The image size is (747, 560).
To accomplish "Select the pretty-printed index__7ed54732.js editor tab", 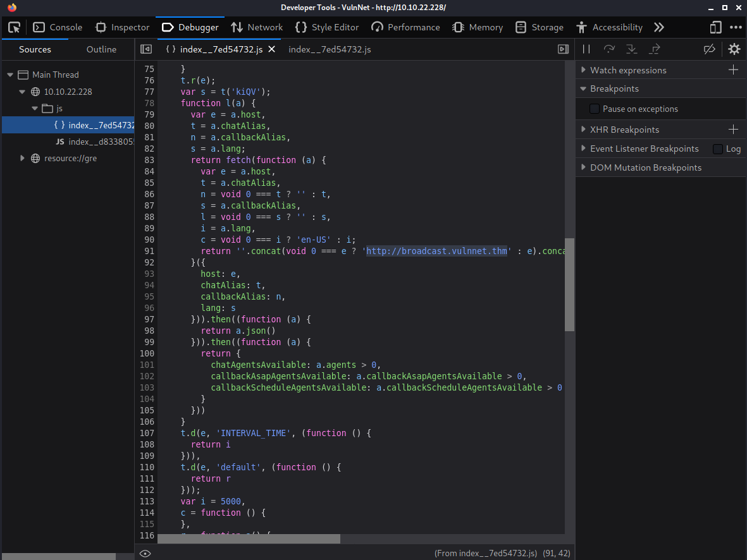I will pyautogui.click(x=220, y=49).
